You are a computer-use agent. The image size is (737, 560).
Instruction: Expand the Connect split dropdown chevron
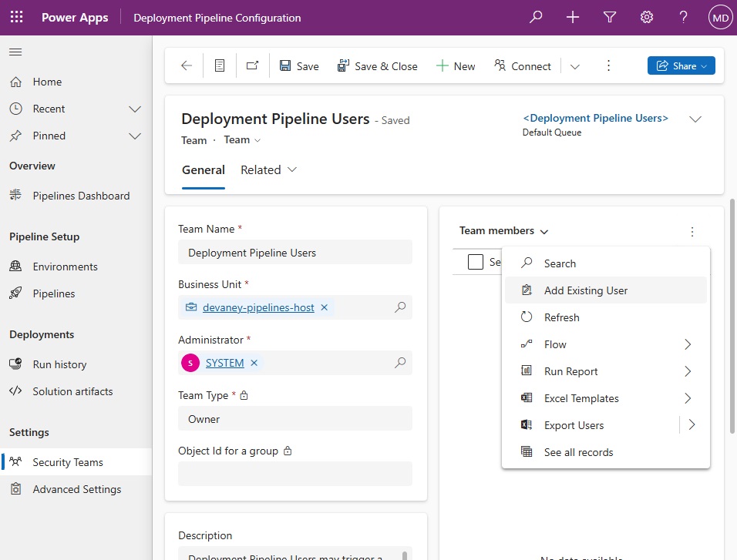click(x=574, y=66)
